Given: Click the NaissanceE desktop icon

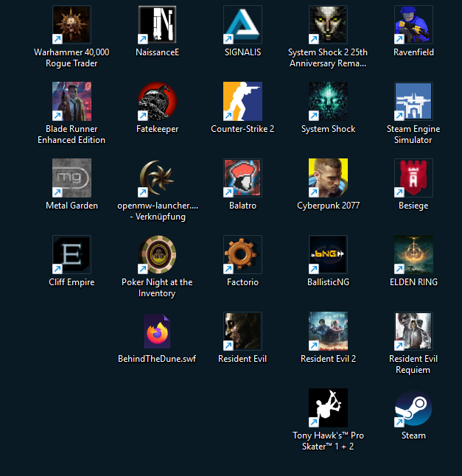Looking at the screenshot, I should coord(157,25).
